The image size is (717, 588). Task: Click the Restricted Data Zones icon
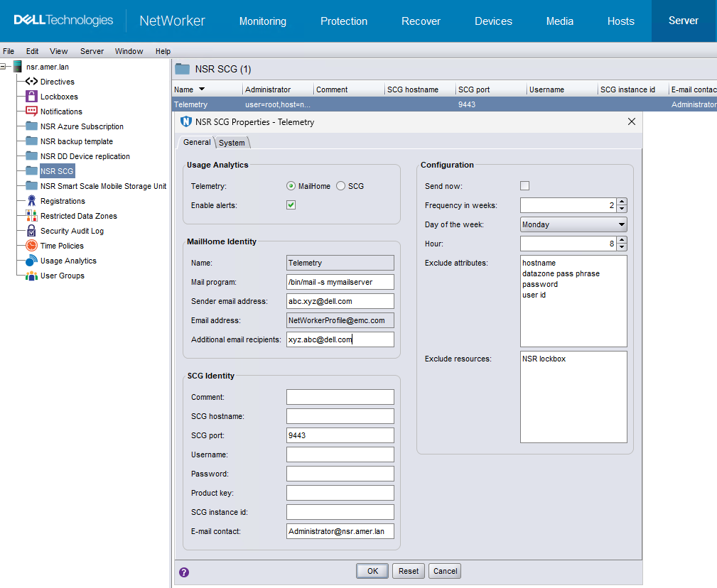(x=31, y=216)
